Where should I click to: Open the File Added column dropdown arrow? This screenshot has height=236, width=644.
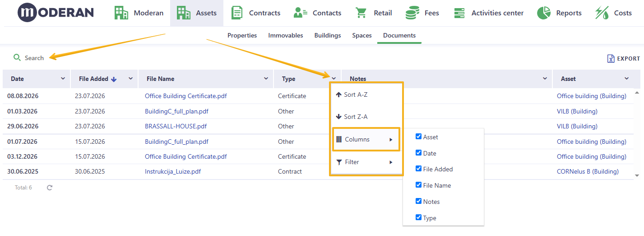[130, 79]
